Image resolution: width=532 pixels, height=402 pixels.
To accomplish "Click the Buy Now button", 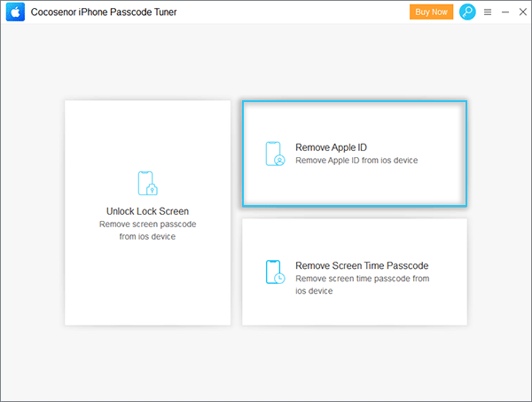I will click(x=431, y=12).
